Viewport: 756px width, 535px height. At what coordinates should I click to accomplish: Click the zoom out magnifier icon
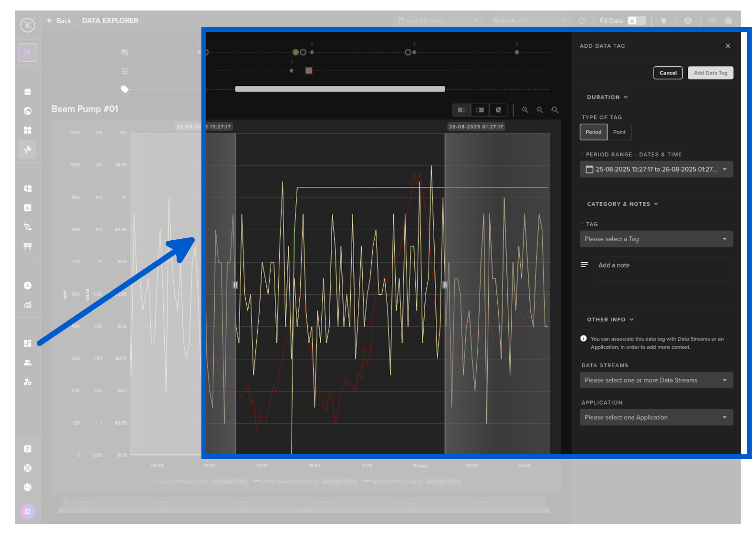540,110
